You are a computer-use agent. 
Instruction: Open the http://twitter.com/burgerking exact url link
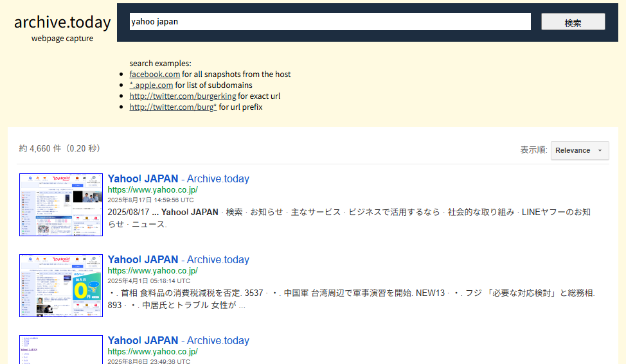183,96
